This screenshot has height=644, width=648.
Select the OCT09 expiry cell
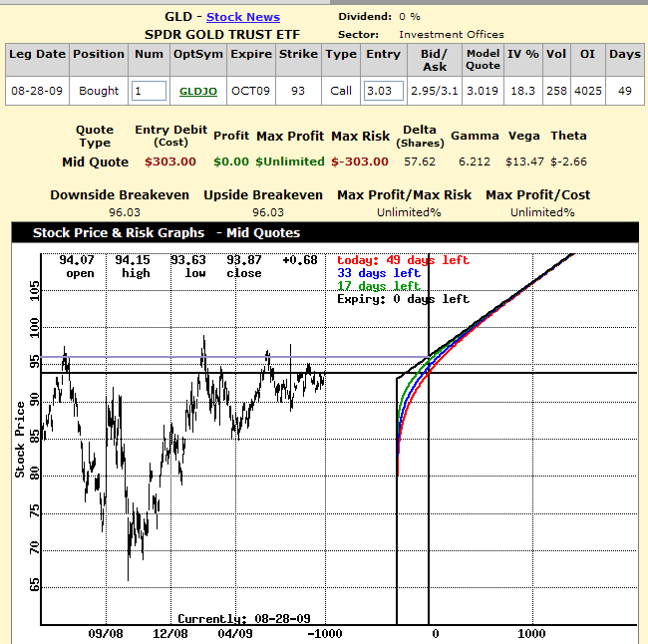pyautogui.click(x=251, y=91)
